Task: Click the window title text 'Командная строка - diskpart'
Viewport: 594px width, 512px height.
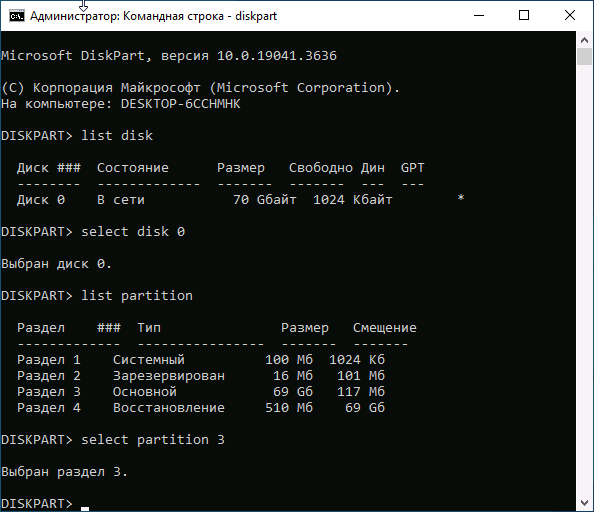Action: (200, 16)
